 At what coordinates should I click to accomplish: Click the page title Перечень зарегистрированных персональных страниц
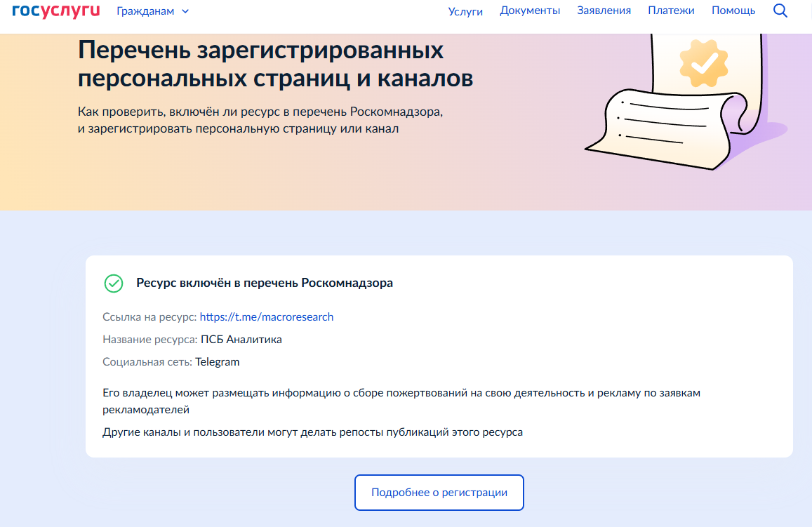pyautogui.click(x=276, y=64)
